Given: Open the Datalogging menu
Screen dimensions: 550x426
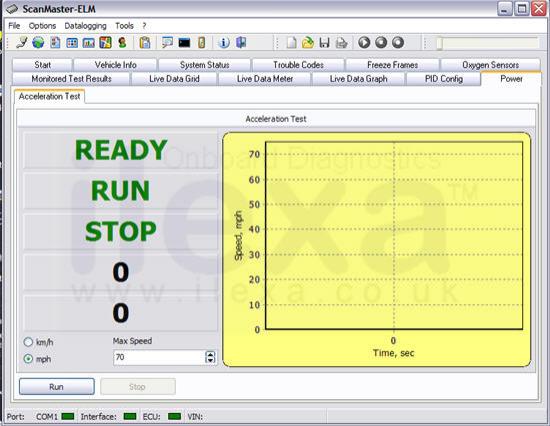Looking at the screenshot, I should click(x=85, y=26).
